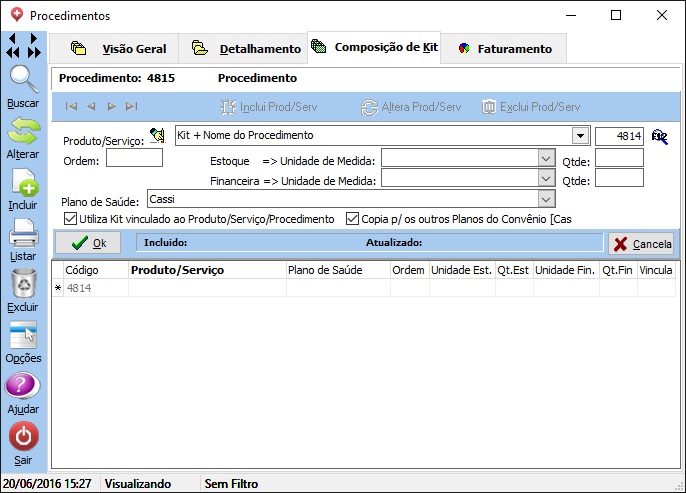Toggle Utiliza Kit vinculado ao Produto checkbox
The image size is (686, 493).
70,219
